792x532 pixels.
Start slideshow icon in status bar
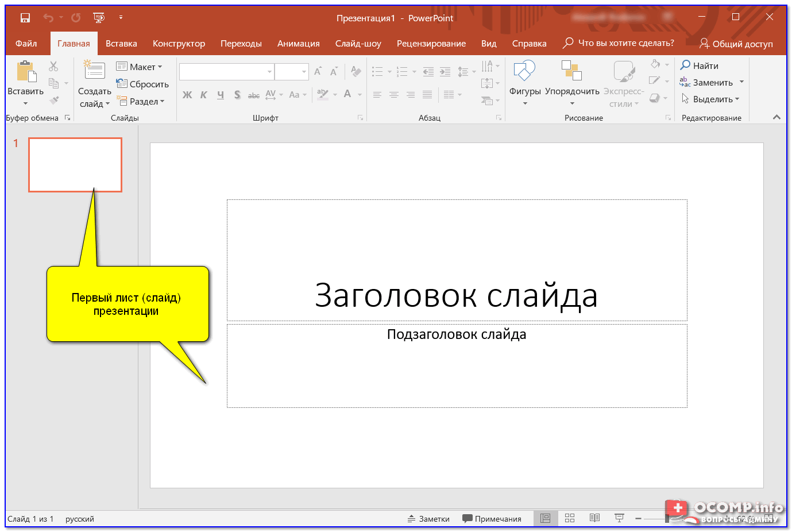619,518
